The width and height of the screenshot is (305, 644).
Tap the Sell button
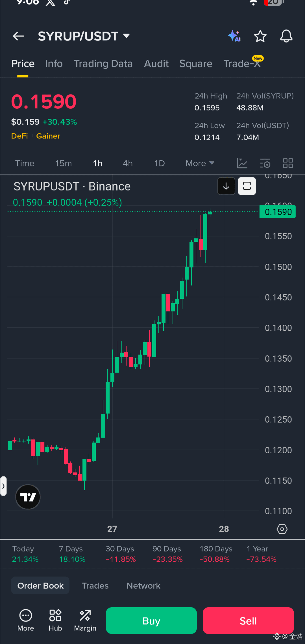(248, 621)
